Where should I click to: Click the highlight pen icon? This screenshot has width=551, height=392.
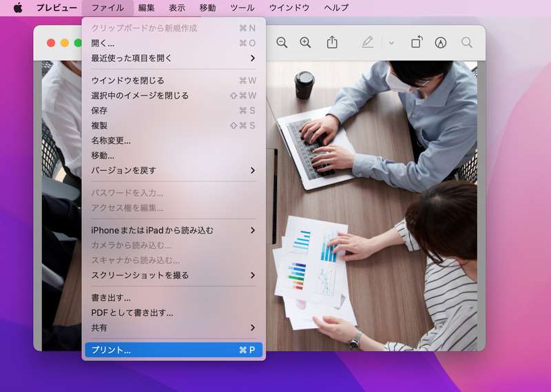(367, 43)
